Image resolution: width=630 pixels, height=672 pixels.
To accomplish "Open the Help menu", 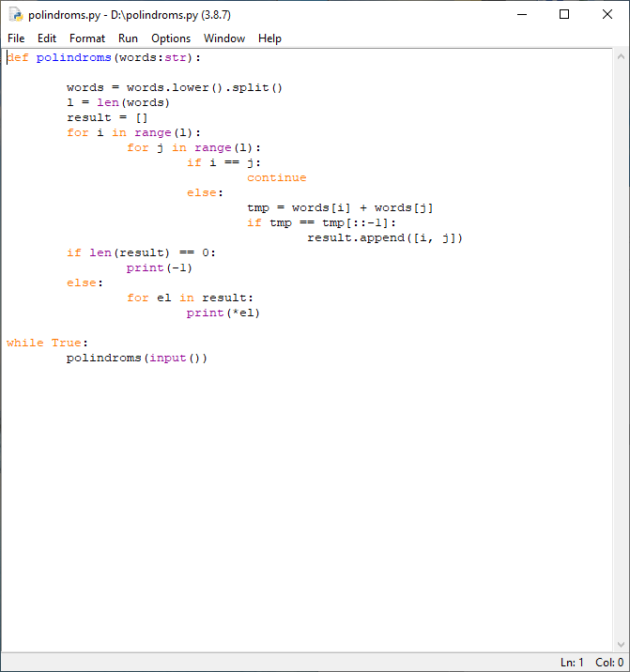I will (269, 38).
